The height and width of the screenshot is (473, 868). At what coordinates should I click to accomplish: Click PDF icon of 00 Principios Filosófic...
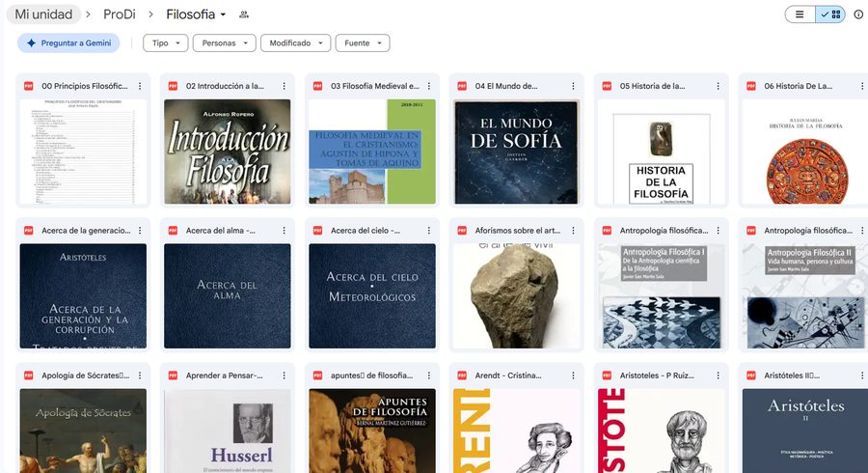click(29, 86)
